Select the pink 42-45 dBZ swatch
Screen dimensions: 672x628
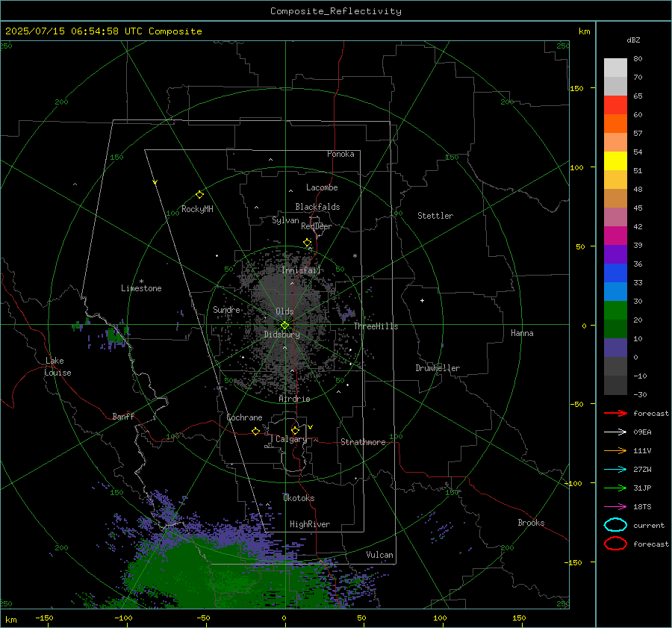[615, 217]
